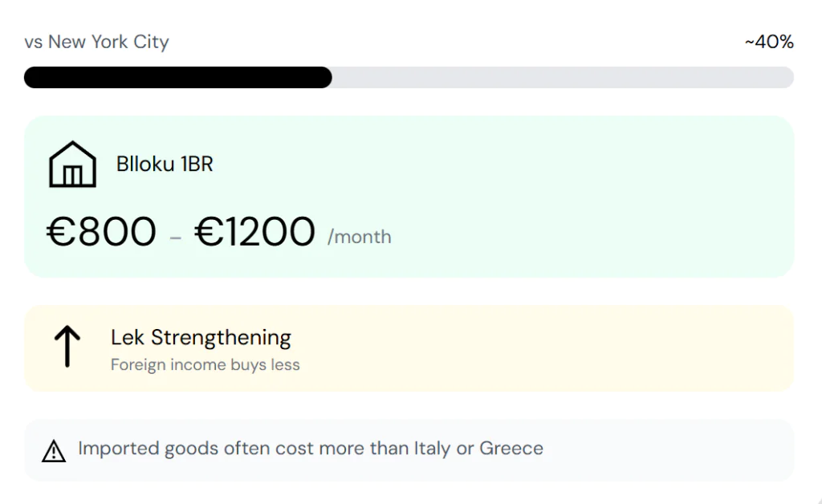Click the €1200 maximum rent price
This screenshot has height=504, width=822.
coord(254,233)
